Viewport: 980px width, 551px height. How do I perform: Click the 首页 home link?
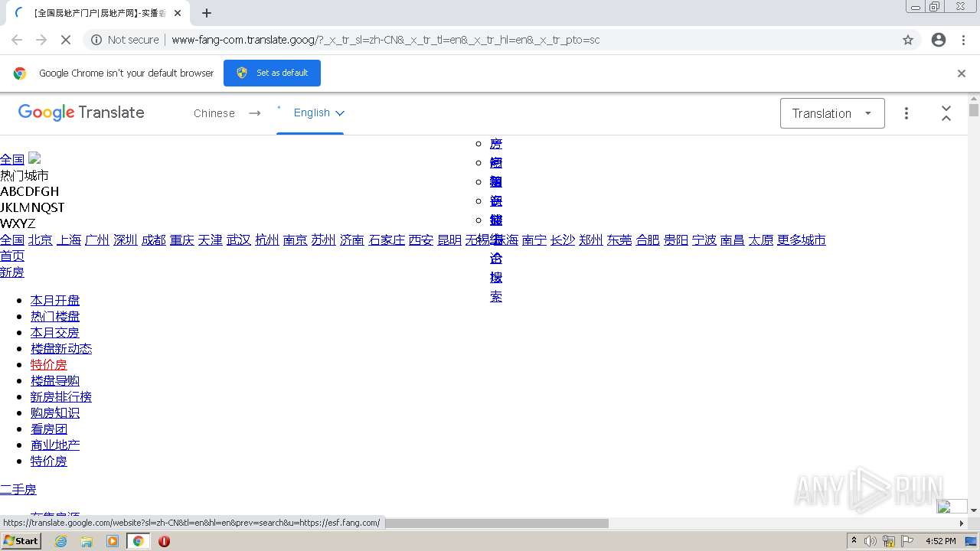tap(12, 256)
